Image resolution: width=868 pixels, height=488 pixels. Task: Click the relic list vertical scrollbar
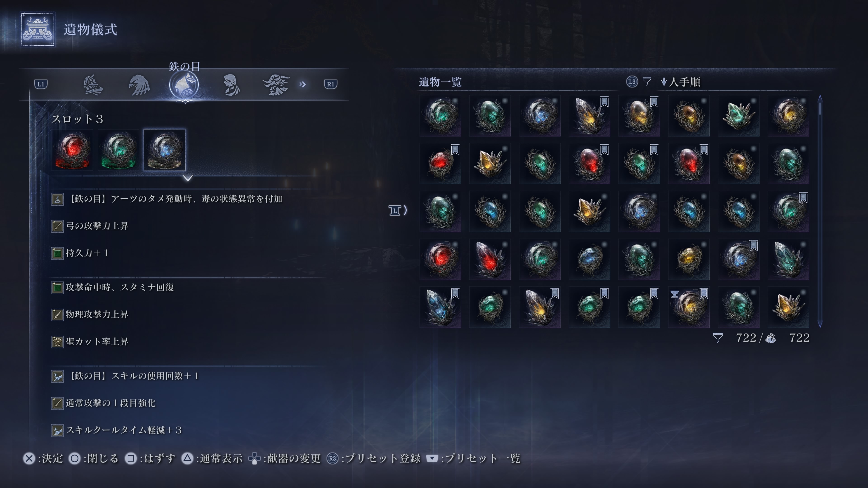(820, 211)
